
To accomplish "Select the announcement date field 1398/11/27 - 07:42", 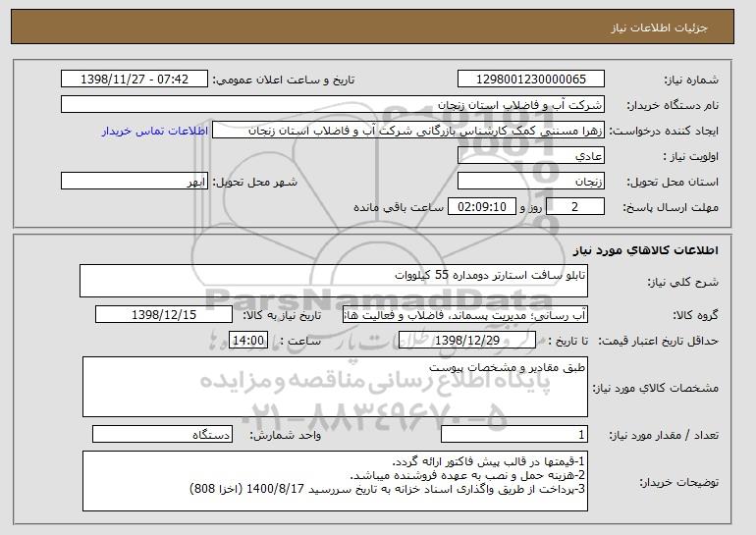I will [135, 80].
